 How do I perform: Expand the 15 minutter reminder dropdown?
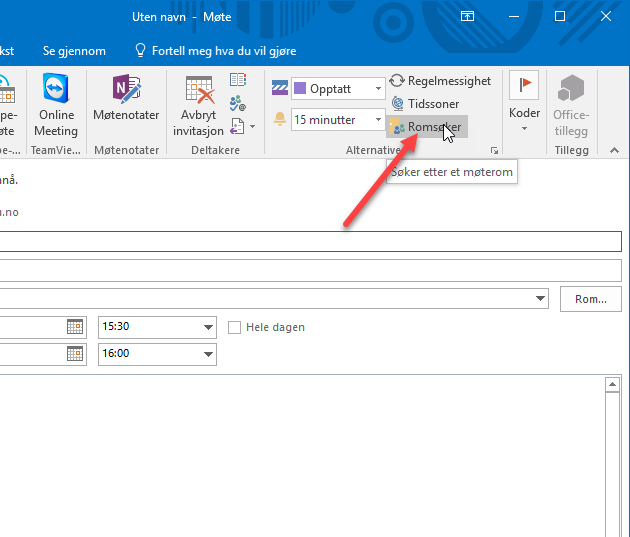click(378, 120)
